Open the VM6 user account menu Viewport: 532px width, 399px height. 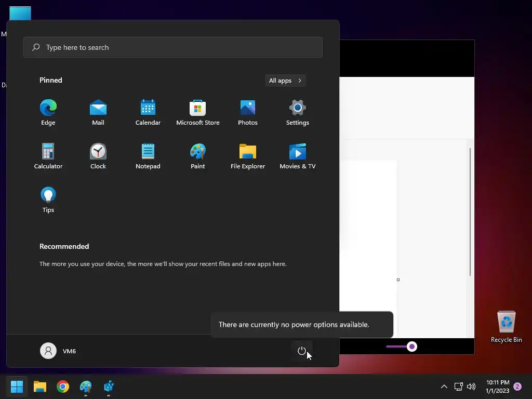click(x=58, y=351)
